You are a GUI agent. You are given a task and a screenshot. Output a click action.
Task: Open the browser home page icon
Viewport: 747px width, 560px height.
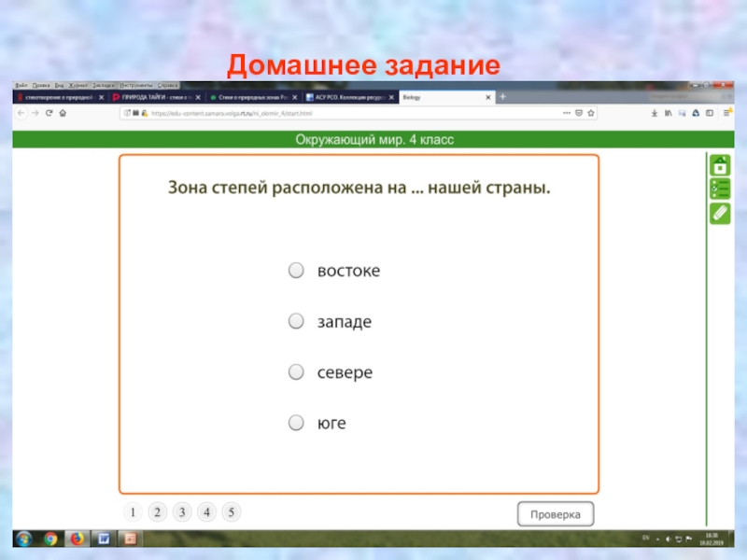(63, 113)
